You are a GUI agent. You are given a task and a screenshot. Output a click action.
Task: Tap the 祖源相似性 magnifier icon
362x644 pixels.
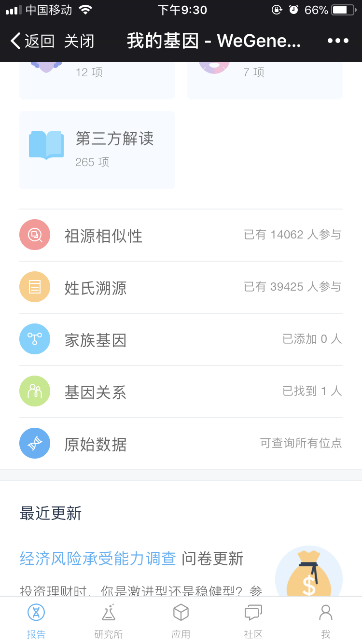pos(35,235)
